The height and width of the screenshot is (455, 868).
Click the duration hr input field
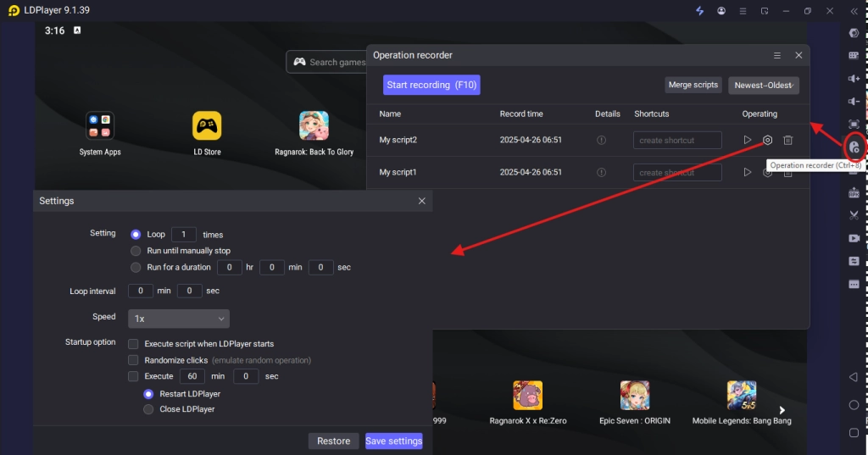[x=229, y=268]
